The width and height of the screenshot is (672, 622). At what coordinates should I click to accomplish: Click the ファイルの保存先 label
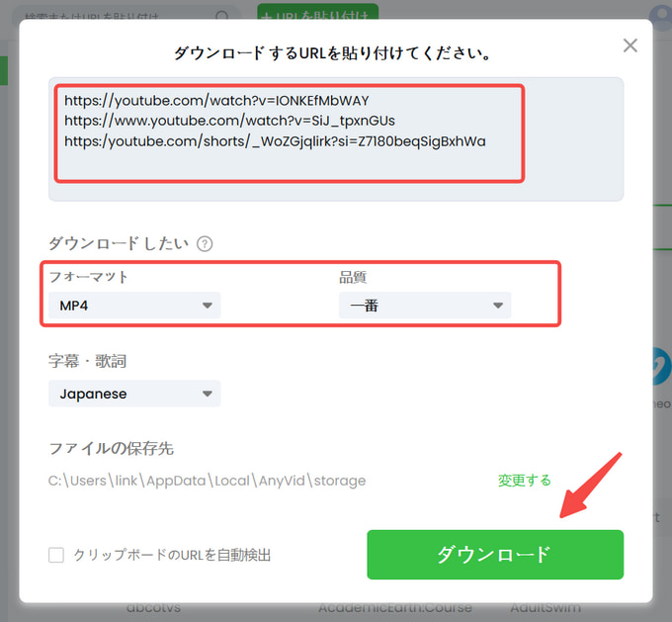pos(111,449)
